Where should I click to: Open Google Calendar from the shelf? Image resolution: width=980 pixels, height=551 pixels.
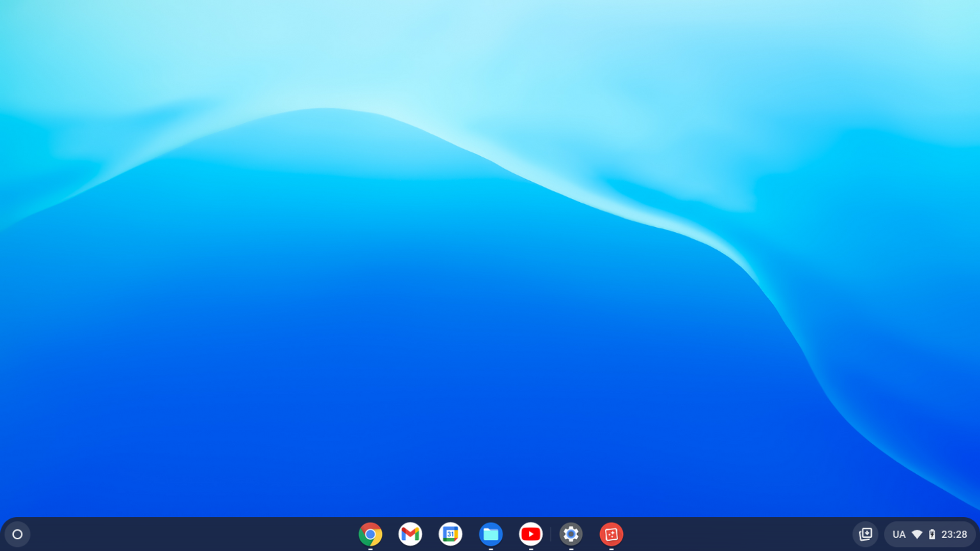[x=450, y=534]
